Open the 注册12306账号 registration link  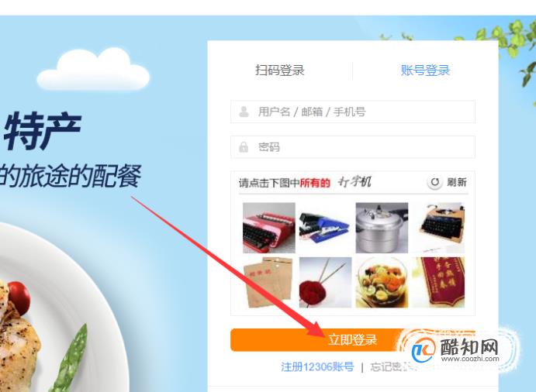coord(317,367)
